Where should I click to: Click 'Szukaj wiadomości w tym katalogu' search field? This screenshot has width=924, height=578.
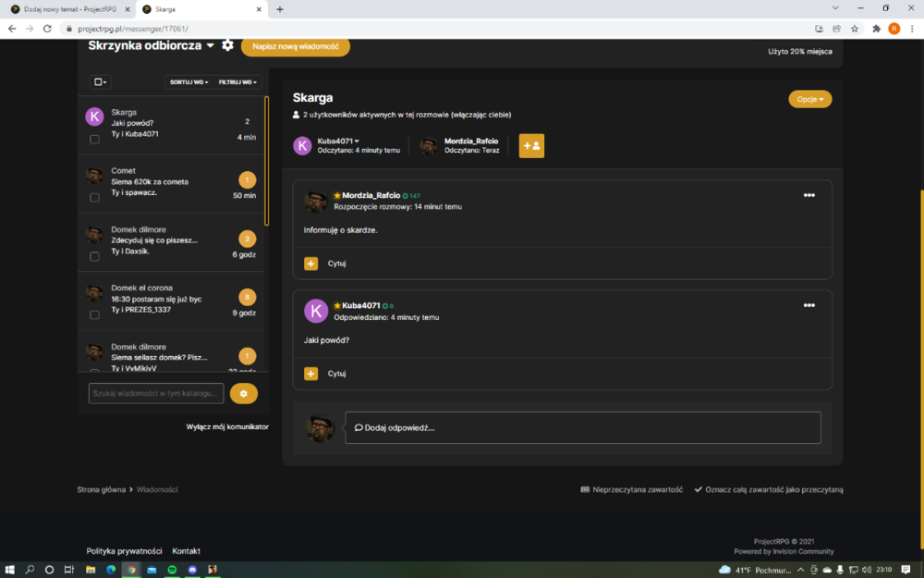156,393
